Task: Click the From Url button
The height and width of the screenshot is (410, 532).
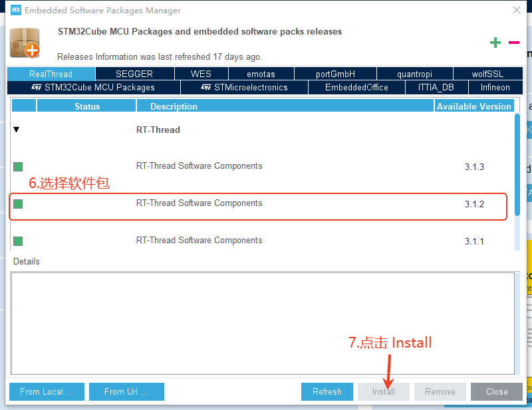Action: (x=126, y=391)
